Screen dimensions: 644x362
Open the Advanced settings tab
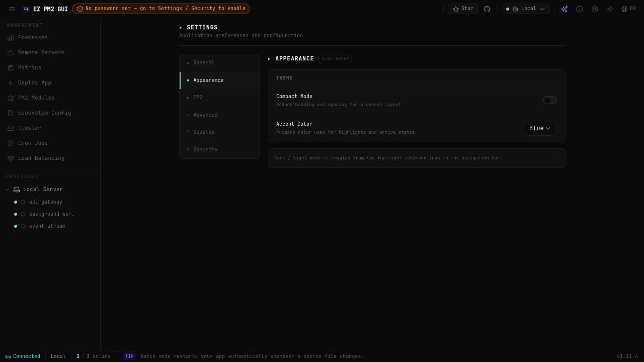pyautogui.click(x=219, y=115)
